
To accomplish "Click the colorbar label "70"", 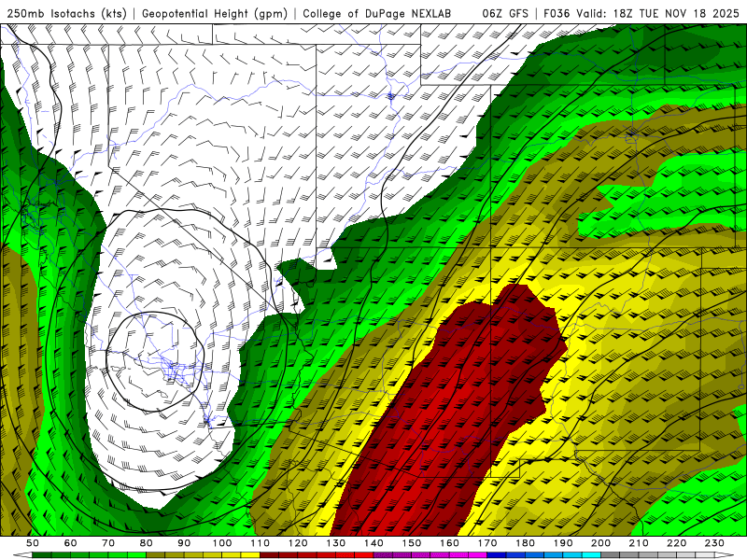I will point(108,543).
